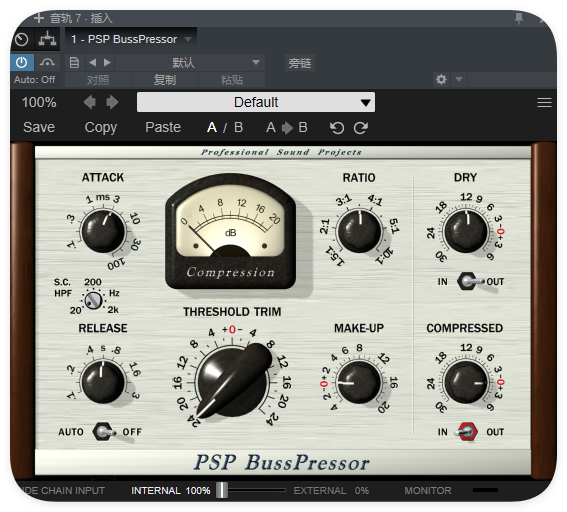The height and width of the screenshot is (512, 567).
Task: Open the 默认 preset dropdown
Action: 190,63
